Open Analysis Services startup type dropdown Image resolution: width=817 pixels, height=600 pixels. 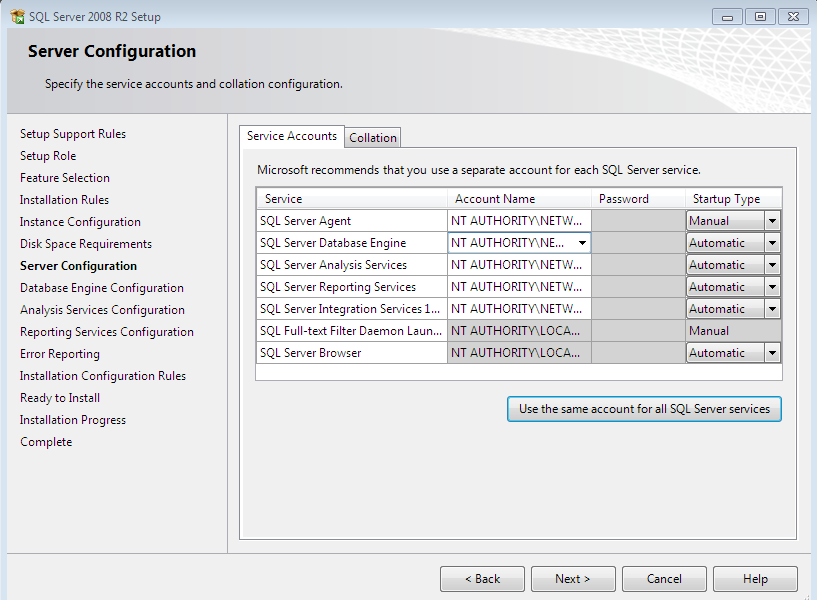tap(772, 265)
